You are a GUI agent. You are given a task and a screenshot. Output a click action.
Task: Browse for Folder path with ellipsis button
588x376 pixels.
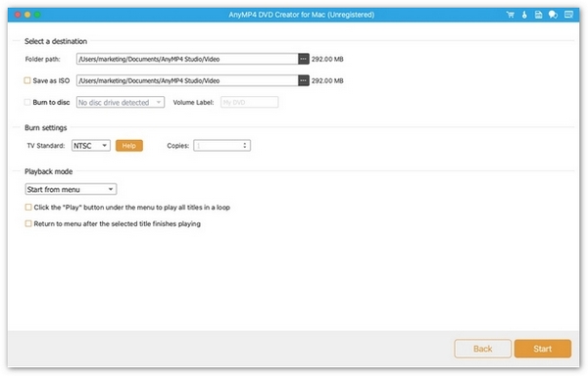pyautogui.click(x=304, y=59)
